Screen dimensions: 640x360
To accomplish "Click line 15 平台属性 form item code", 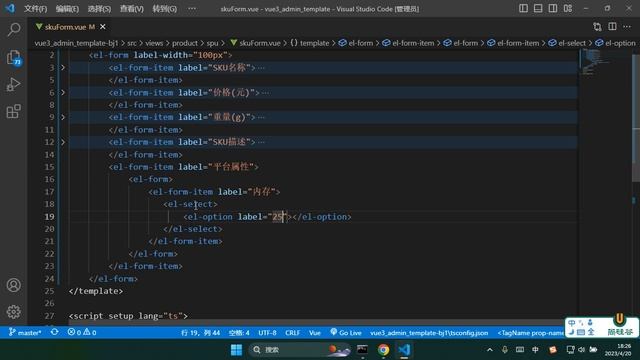I will 184,167.
